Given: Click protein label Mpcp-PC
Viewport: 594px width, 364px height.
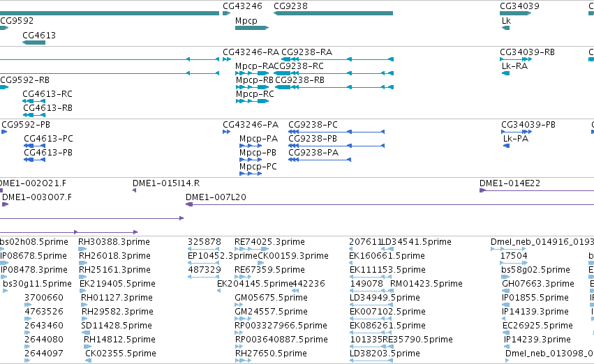Looking at the screenshot, I should click(258, 167).
